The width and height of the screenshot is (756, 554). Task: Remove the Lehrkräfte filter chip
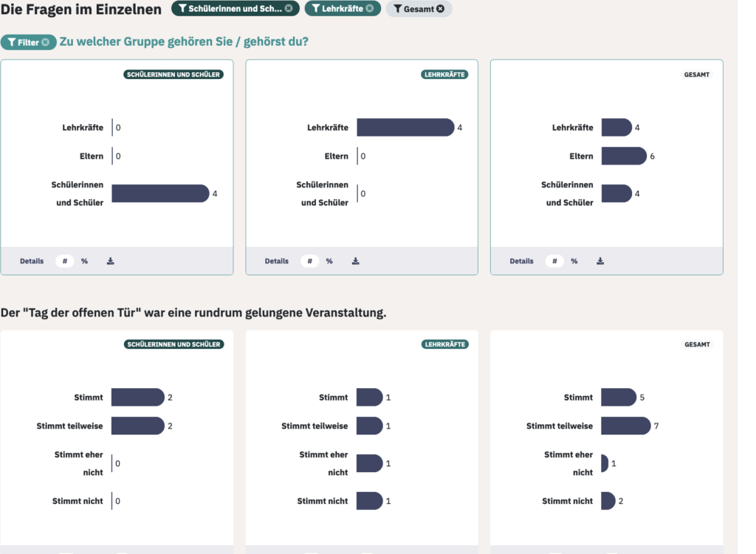coord(369,8)
